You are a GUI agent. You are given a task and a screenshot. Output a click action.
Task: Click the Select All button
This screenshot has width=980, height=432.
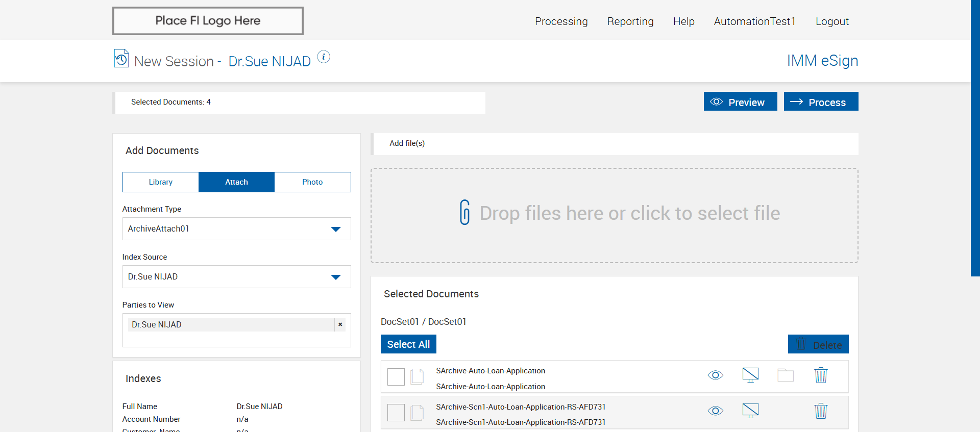(x=408, y=344)
